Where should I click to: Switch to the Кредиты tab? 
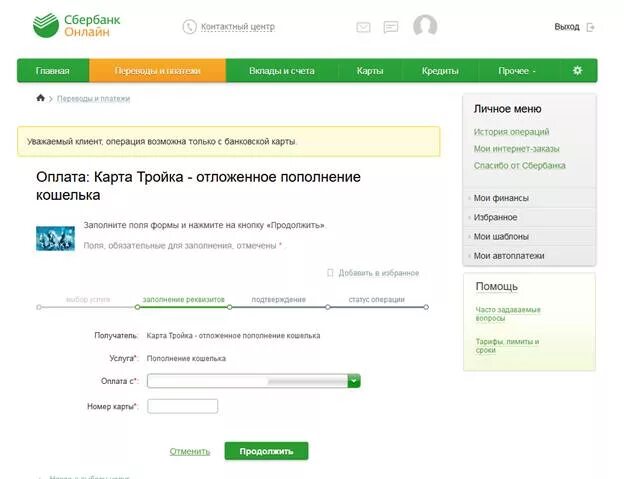(440, 70)
